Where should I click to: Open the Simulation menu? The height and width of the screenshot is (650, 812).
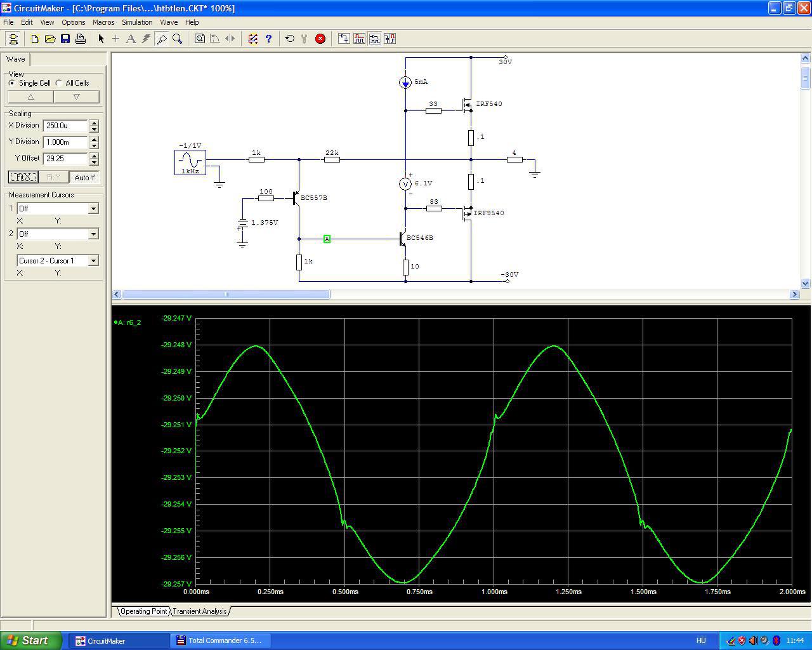tap(137, 22)
